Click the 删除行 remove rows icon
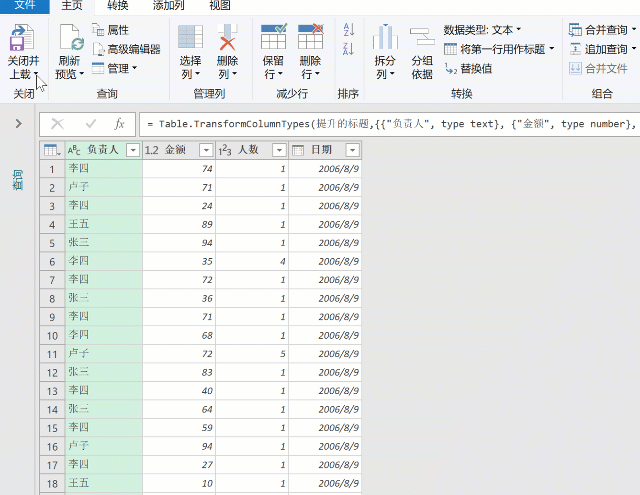This screenshot has height=495, width=640. tap(311, 38)
